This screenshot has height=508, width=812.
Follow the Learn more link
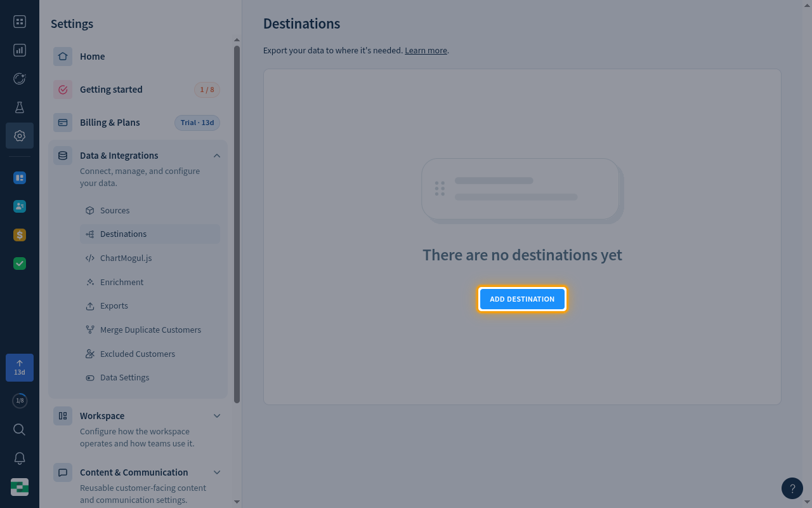click(426, 50)
